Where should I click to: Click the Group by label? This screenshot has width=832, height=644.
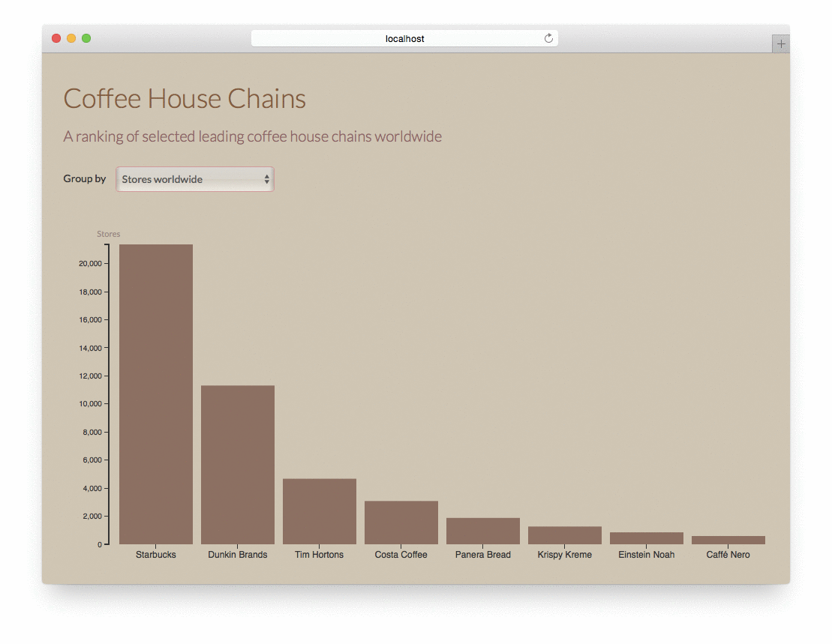(84, 178)
